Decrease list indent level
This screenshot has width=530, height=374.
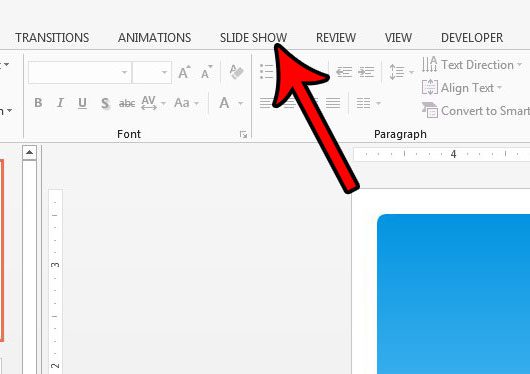344,72
